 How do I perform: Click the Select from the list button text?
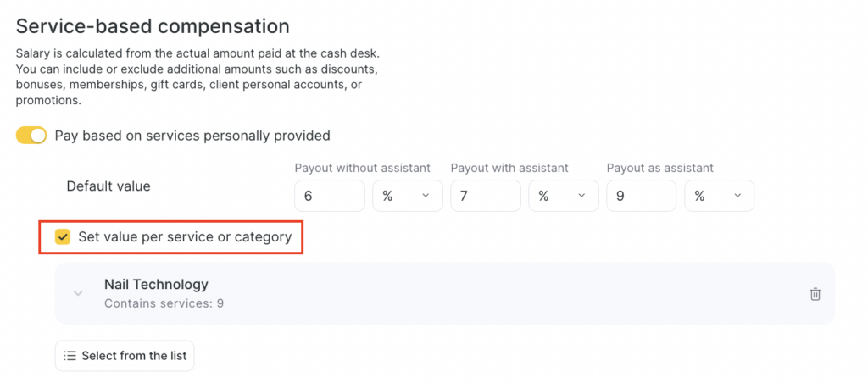pyautogui.click(x=134, y=356)
